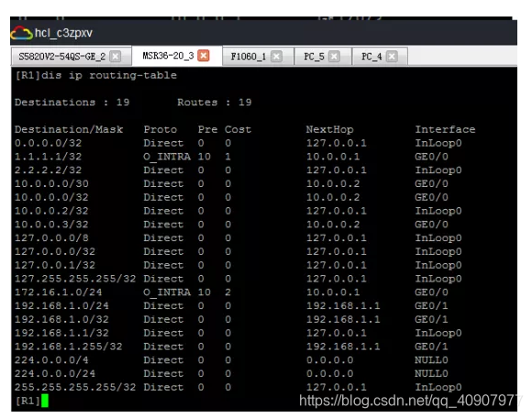Click the 127.0.0.0/8 route entry
This screenshot has width=532, height=418.
click(238, 238)
